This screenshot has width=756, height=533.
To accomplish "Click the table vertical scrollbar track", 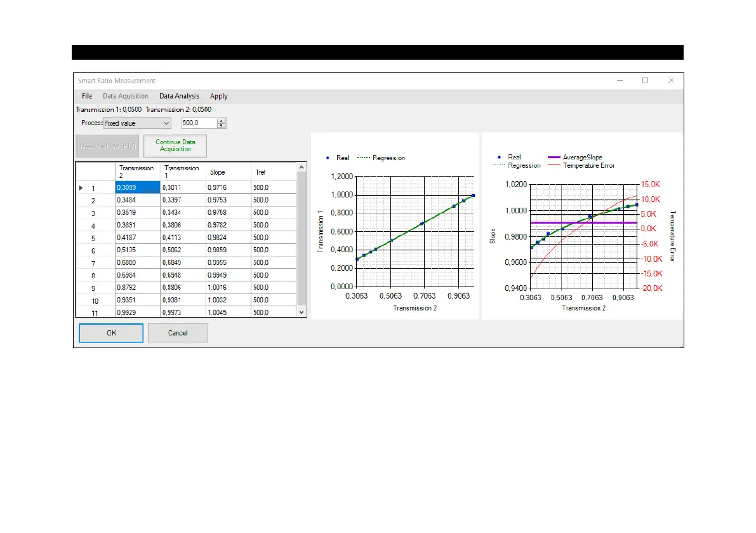I will [x=302, y=240].
